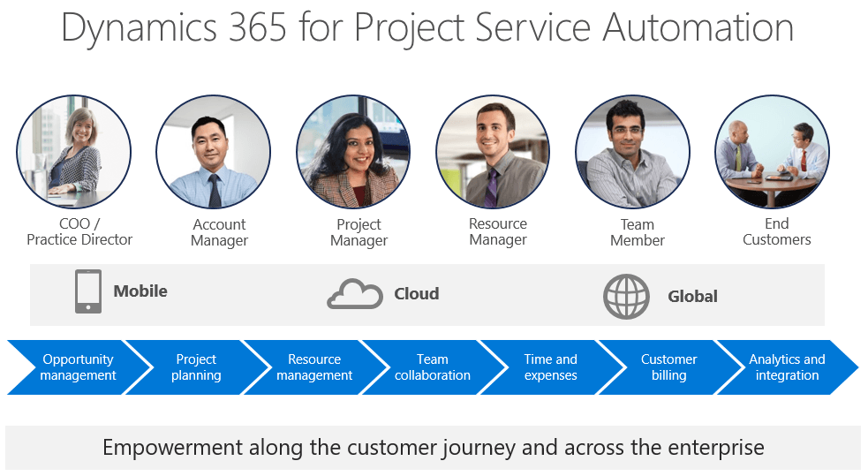This screenshot has width=868, height=476.
Task: Click the Dynamics 365 for Project Service Automation title
Action: 427,28
